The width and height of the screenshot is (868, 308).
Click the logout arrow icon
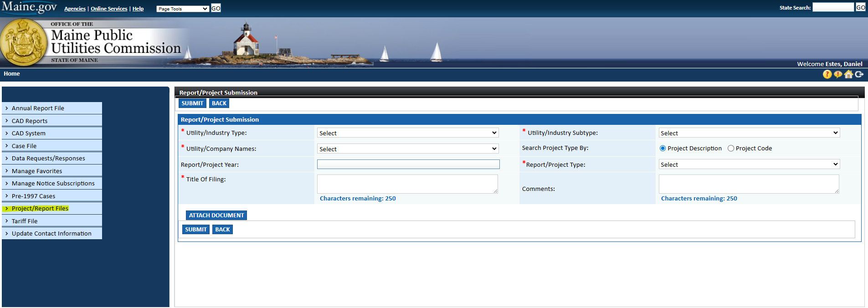(859, 74)
